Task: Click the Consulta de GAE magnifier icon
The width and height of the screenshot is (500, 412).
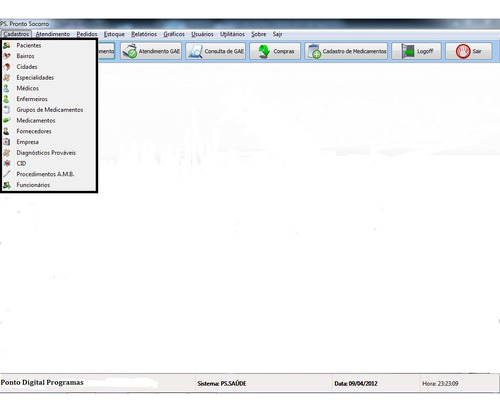Action: click(x=195, y=51)
